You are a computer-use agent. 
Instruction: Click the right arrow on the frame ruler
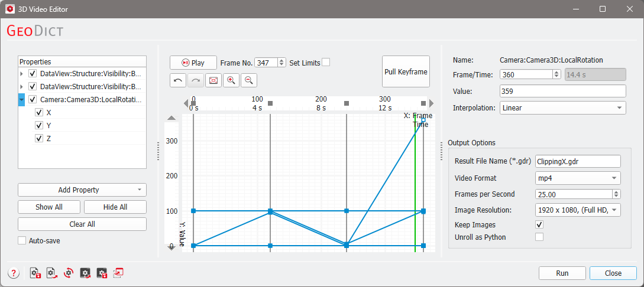(x=431, y=103)
